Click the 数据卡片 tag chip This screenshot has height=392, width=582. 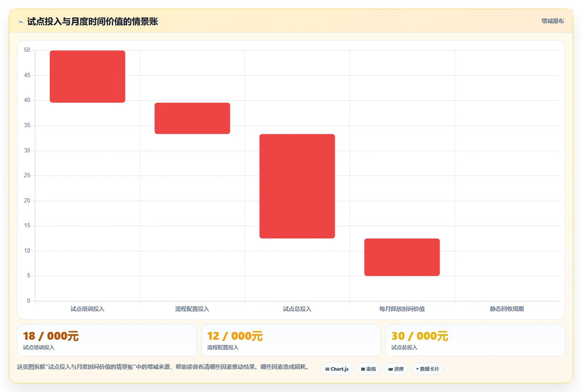tap(427, 369)
